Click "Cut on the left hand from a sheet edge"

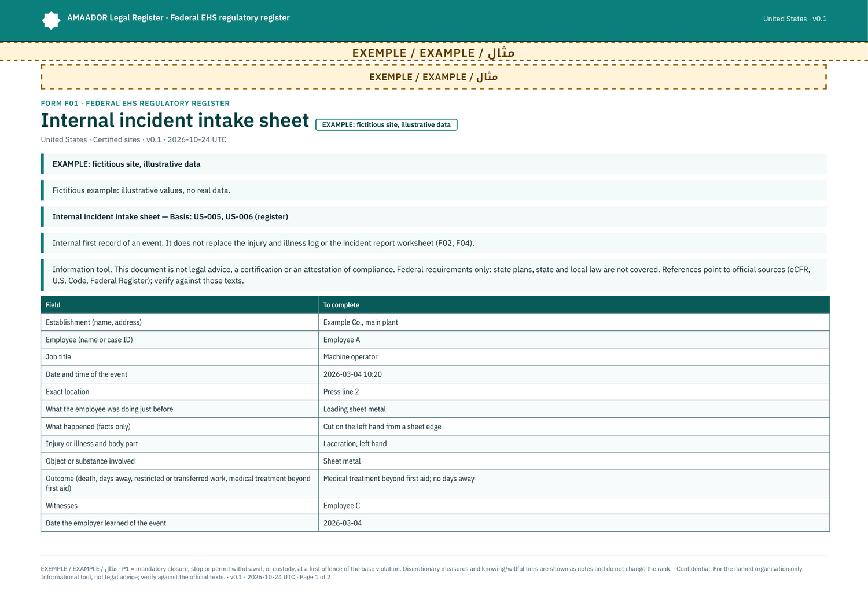[382, 427]
